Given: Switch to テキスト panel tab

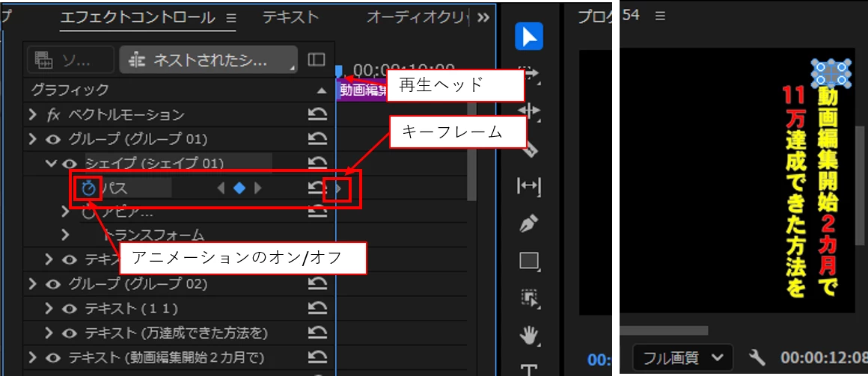Looking at the screenshot, I should 290,18.
